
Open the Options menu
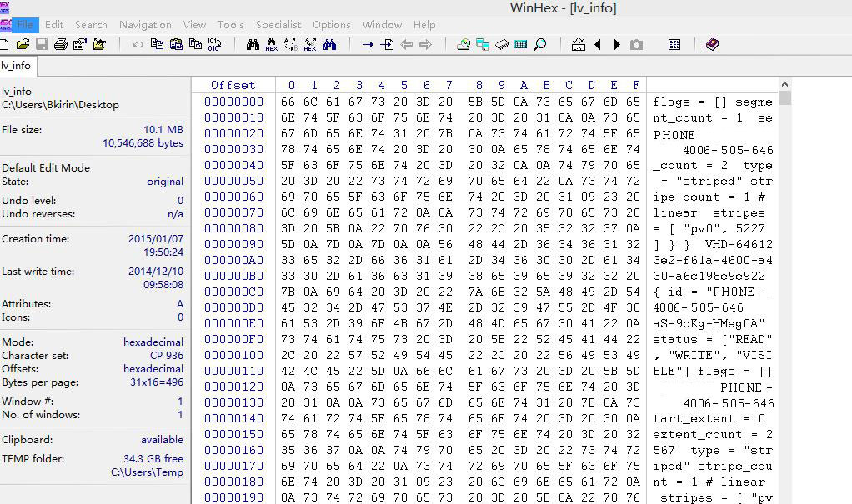332,24
